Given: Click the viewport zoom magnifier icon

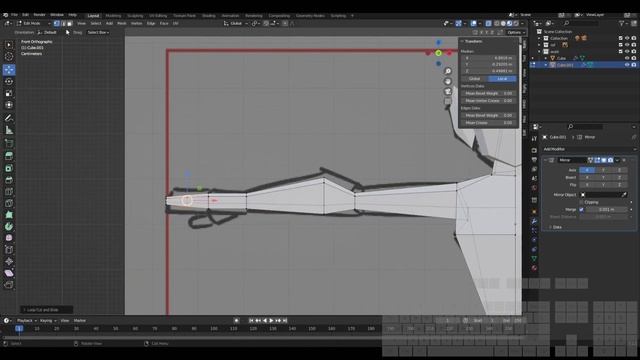Looking at the screenshot, I should (448, 71).
